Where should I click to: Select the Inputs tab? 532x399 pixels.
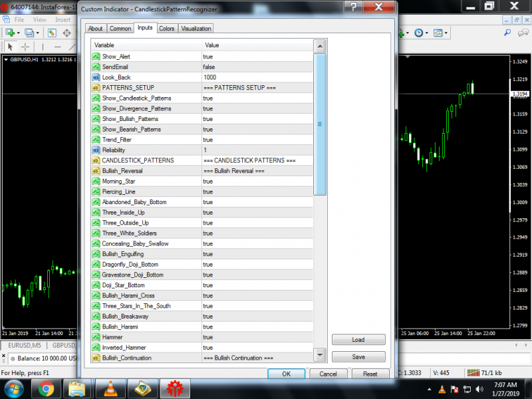point(145,28)
